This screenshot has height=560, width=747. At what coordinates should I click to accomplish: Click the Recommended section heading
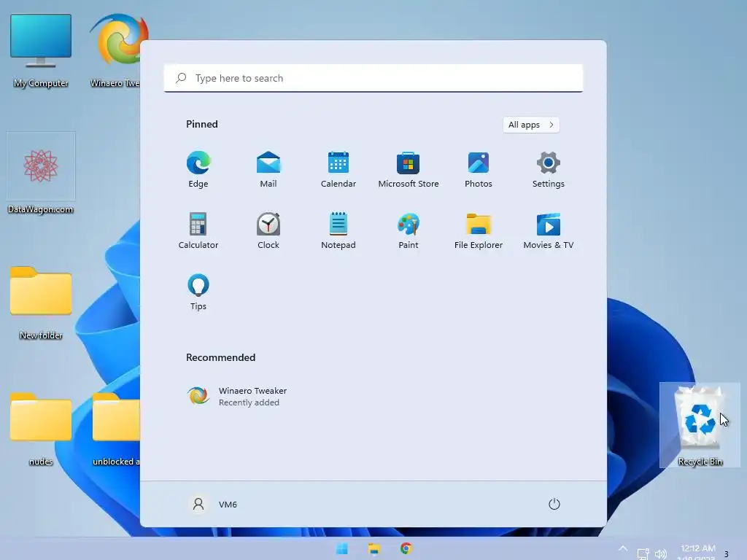pos(220,357)
